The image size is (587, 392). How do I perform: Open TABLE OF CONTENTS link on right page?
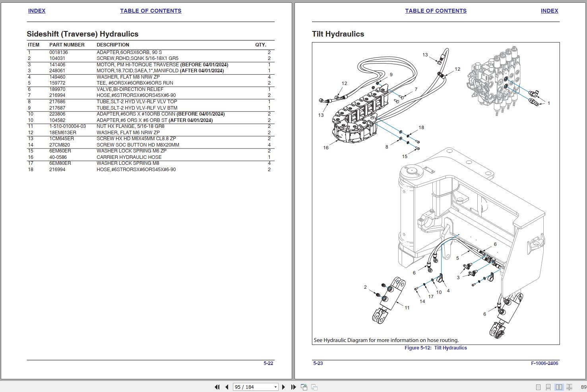click(x=436, y=11)
